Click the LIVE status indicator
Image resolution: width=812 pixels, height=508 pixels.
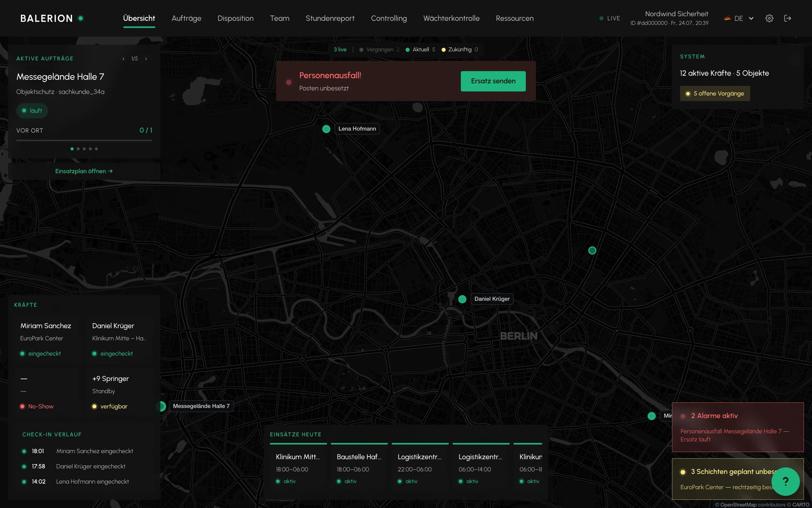[609, 18]
